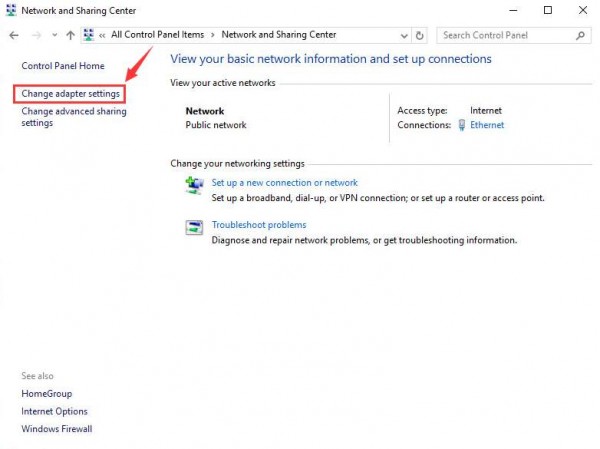Click the Search Control Panel field
The image size is (600, 449).
pyautogui.click(x=514, y=35)
